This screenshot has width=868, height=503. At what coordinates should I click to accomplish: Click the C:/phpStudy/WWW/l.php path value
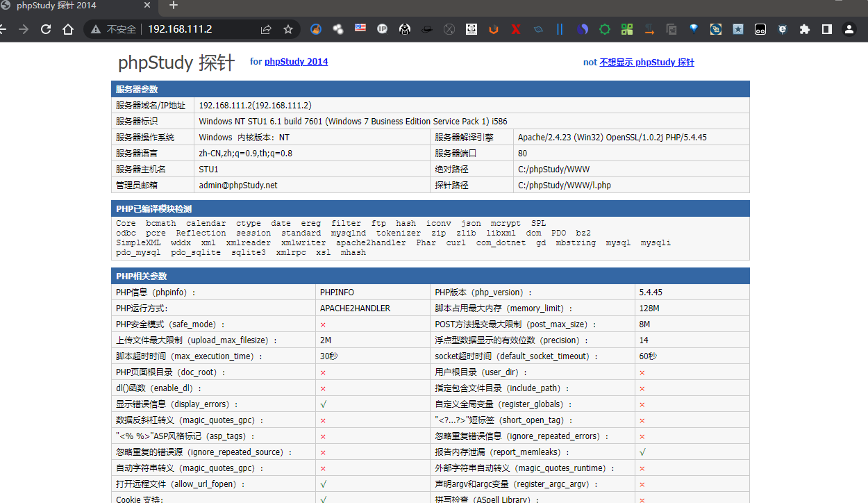pyautogui.click(x=565, y=185)
